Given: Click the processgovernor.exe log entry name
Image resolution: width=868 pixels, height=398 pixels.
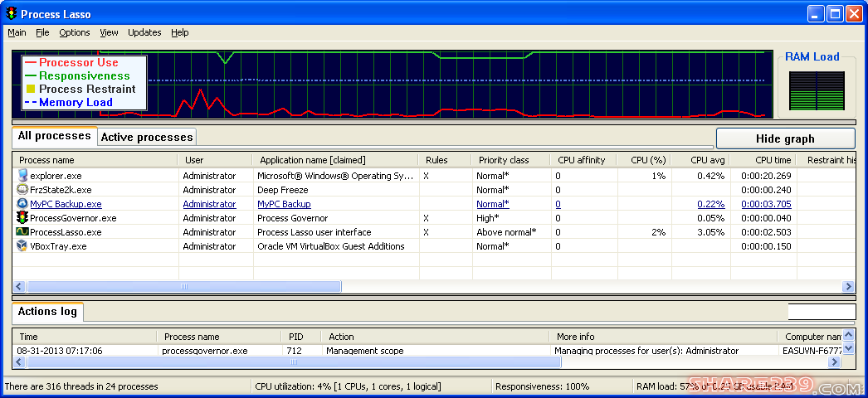Looking at the screenshot, I should pos(205,351).
